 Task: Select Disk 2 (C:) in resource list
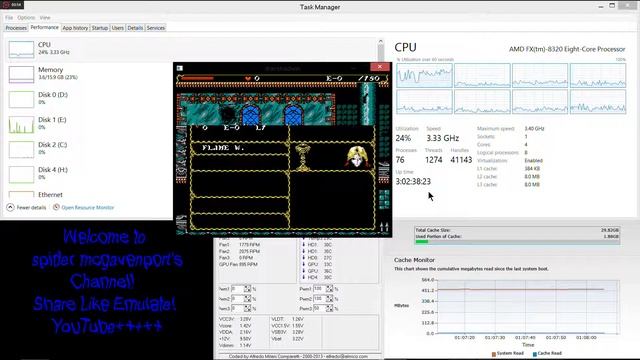(90, 149)
